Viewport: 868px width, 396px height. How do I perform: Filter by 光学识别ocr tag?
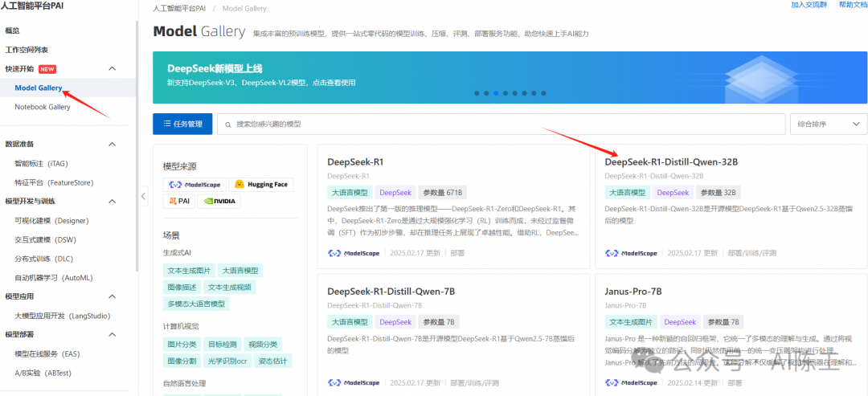(x=227, y=361)
